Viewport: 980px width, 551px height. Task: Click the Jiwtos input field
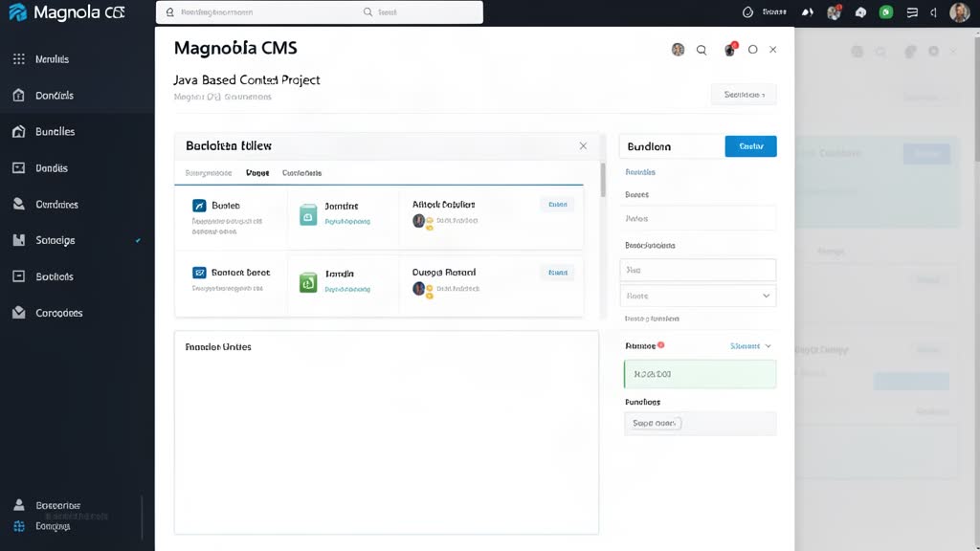coord(698,219)
